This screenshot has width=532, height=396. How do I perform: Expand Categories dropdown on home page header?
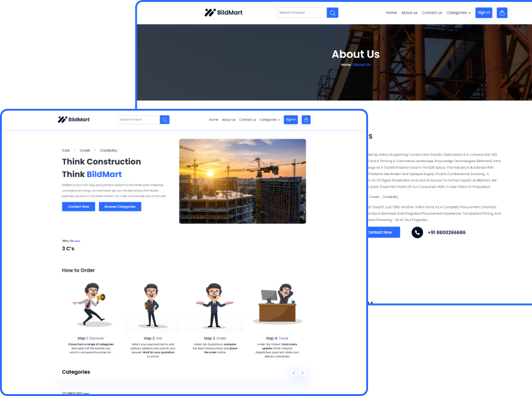click(x=270, y=119)
